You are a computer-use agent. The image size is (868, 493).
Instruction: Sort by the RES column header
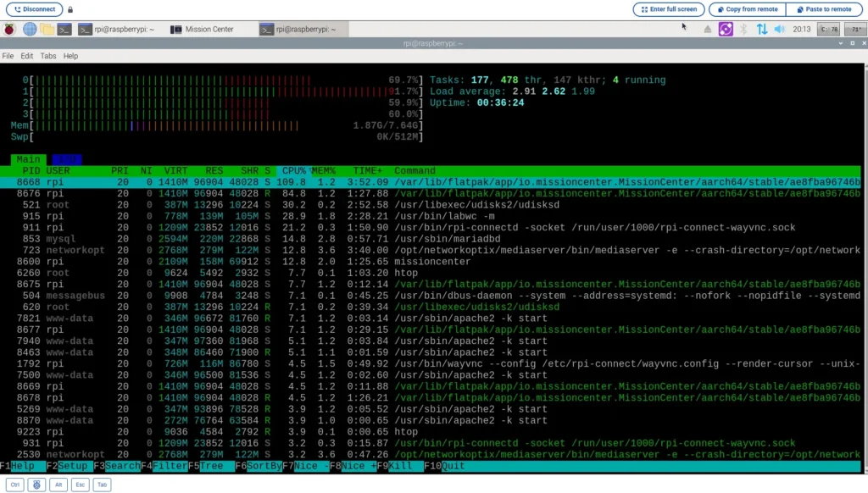[214, 171]
